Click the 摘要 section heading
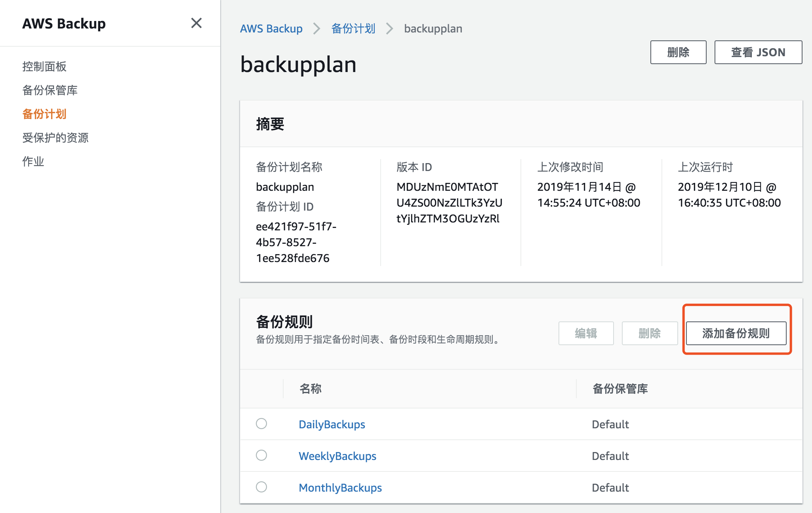The height and width of the screenshot is (513, 812). tap(270, 124)
